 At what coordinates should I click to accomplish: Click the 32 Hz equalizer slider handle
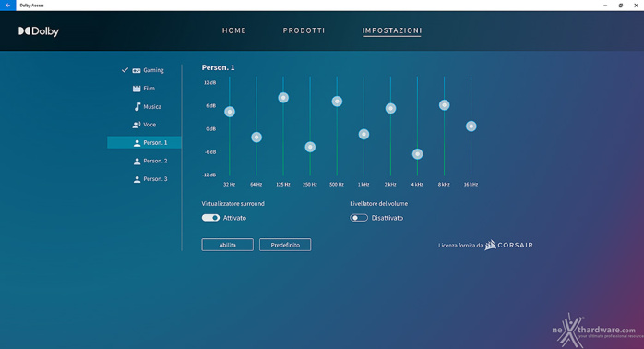pos(230,112)
